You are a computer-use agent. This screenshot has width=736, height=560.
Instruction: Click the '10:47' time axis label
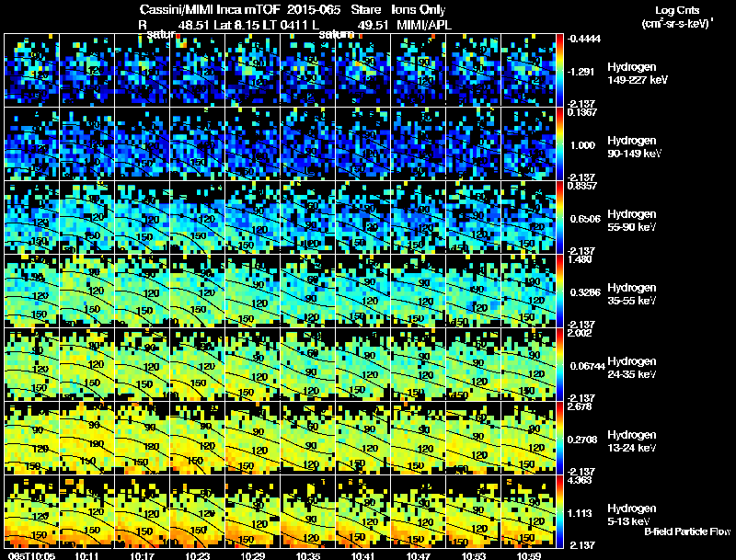coord(419,555)
